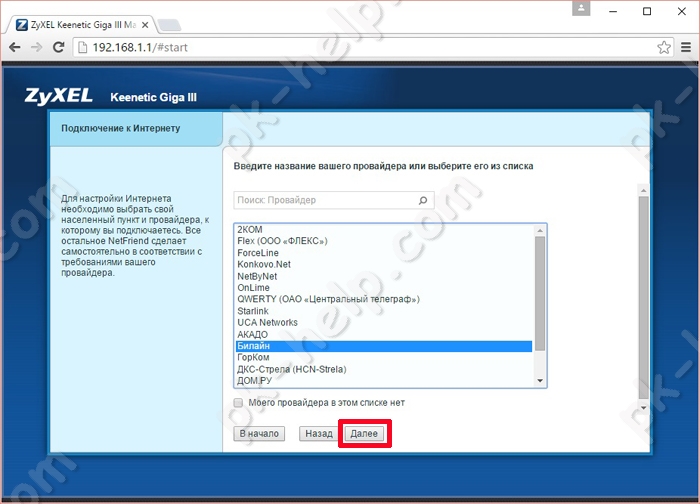Focus the 'Поиск: Провайдер' search field
The height and width of the screenshot is (504, 700).
tap(333, 200)
